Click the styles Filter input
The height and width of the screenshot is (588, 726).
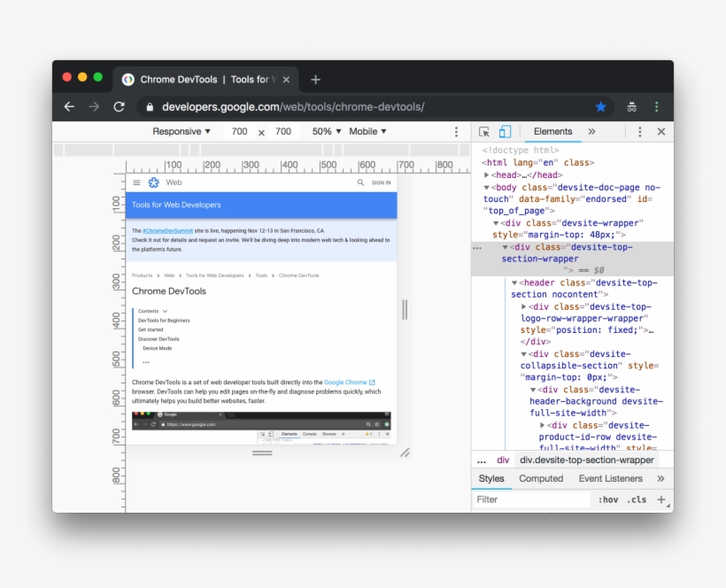(531, 499)
